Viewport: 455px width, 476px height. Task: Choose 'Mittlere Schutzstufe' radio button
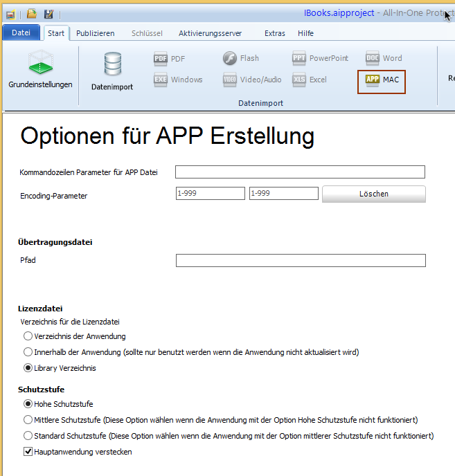pyautogui.click(x=28, y=420)
